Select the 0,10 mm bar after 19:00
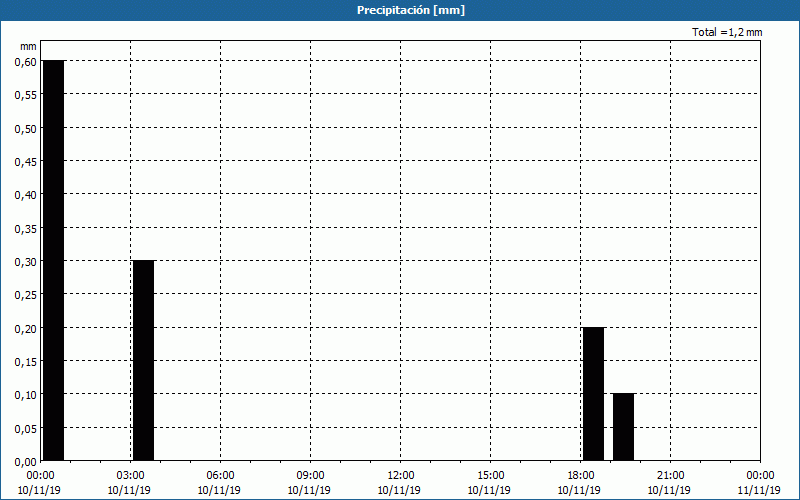This screenshot has height=500, width=800. 623,427
